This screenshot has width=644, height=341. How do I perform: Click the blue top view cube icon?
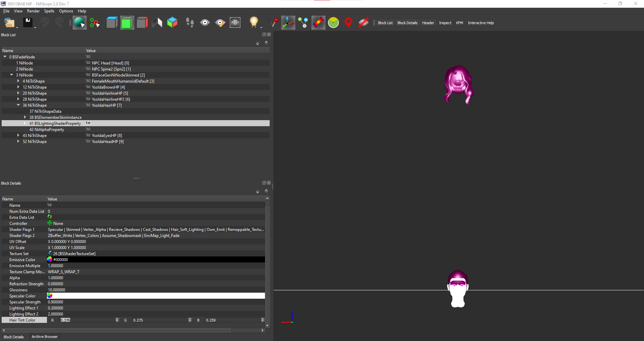tap(112, 22)
